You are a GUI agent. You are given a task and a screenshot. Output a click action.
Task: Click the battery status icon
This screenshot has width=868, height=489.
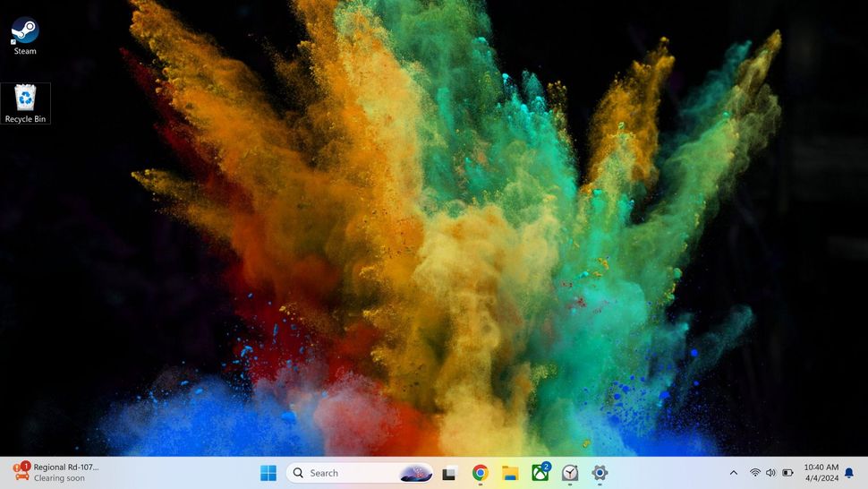787,473
